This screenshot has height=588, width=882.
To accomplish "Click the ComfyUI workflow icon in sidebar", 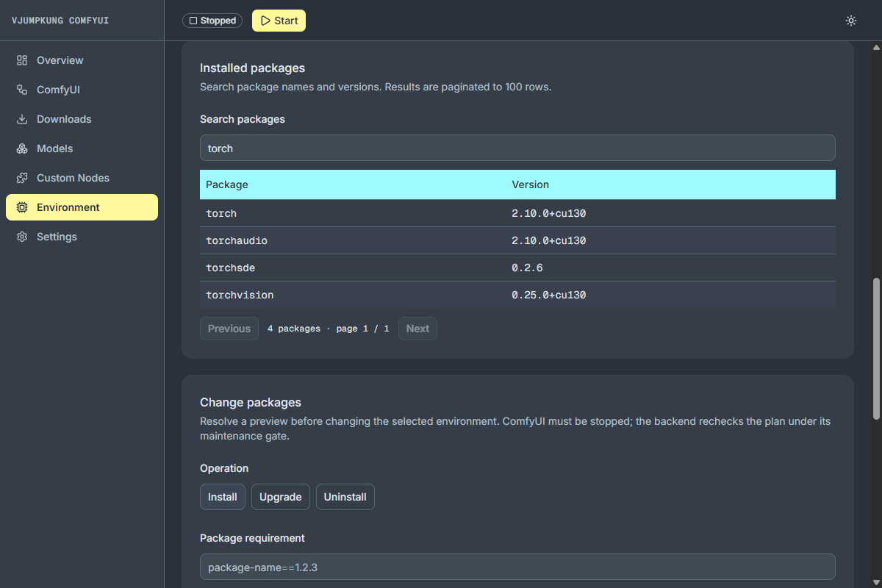I will (x=22, y=90).
